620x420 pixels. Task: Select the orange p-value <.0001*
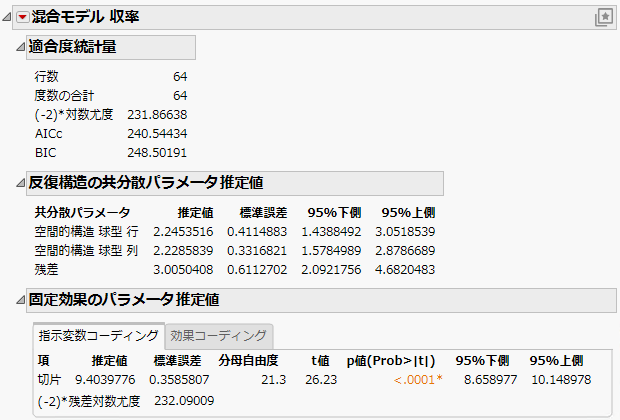(x=418, y=379)
